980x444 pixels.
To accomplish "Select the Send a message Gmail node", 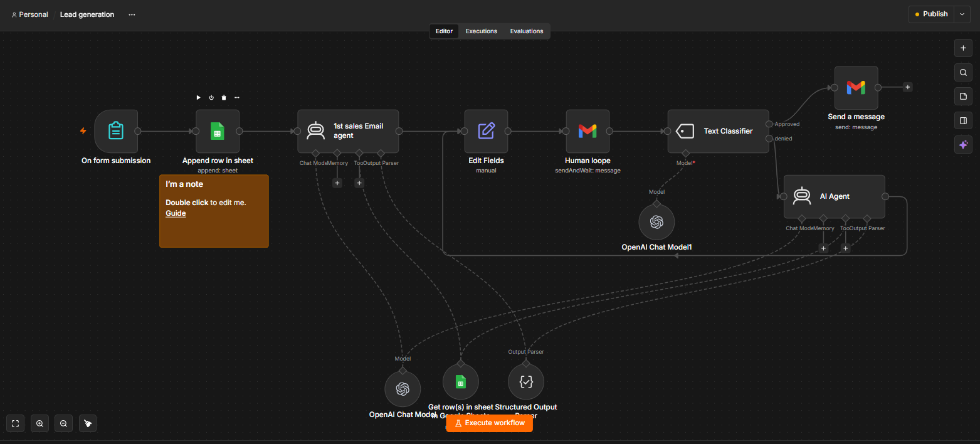I will [x=856, y=88].
